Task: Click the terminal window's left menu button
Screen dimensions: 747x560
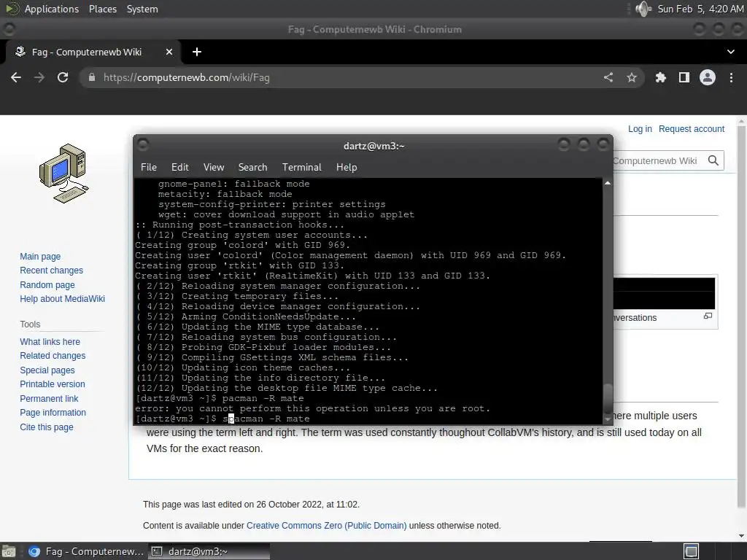Action: 143,144
